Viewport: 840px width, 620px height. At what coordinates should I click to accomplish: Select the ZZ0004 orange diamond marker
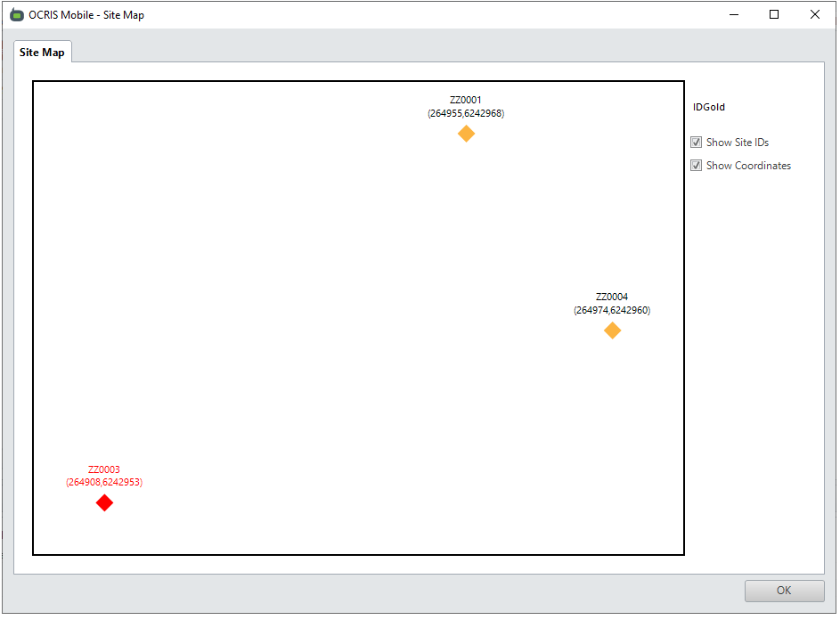point(612,330)
